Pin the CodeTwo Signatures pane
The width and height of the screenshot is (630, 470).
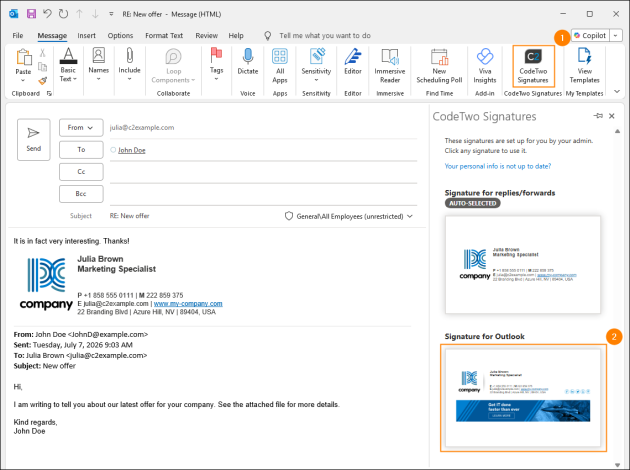598,116
